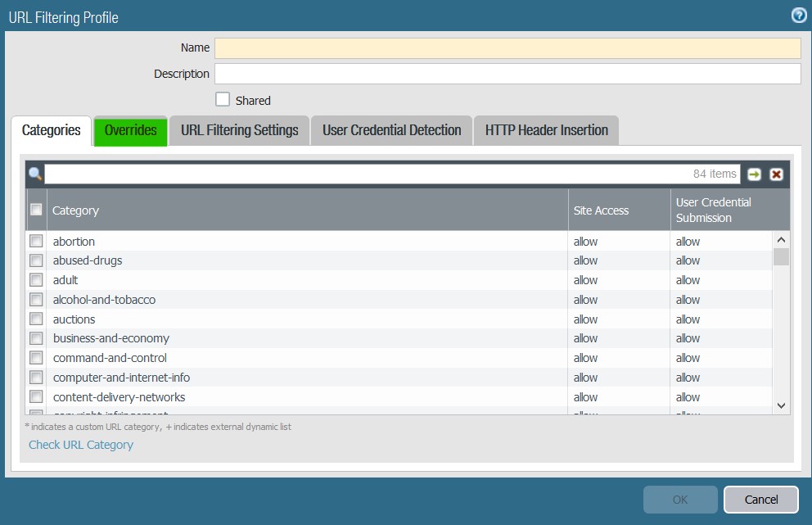The image size is (812, 525).
Task: Click inside the Name field
Action: point(508,48)
